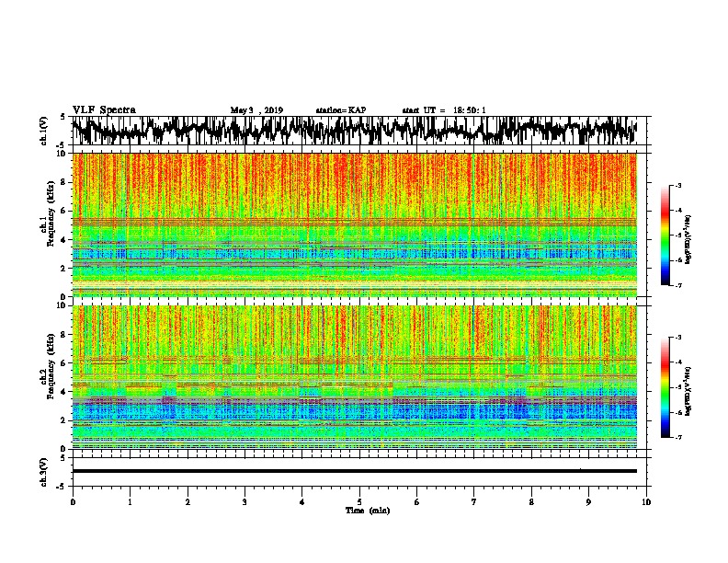Click the ch.1 color bar log(PSD) label
Image resolution: width=728 pixels, height=563 pixels.
click(x=688, y=239)
